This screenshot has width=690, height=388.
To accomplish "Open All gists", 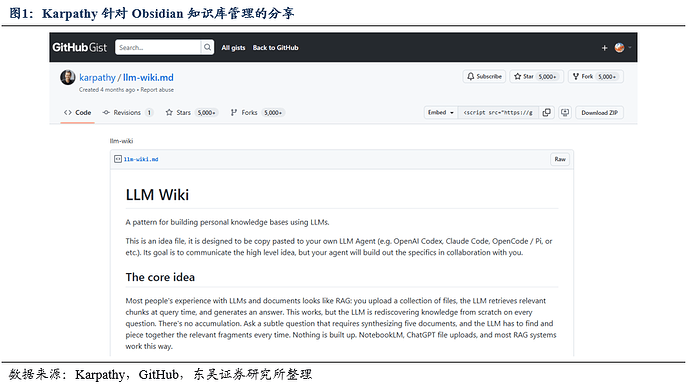I will pos(233,48).
